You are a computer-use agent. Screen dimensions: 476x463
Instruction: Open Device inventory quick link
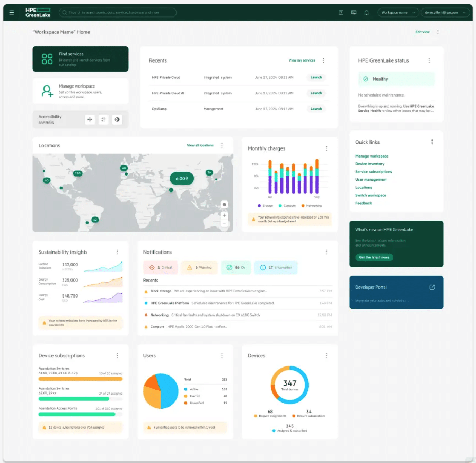370,164
